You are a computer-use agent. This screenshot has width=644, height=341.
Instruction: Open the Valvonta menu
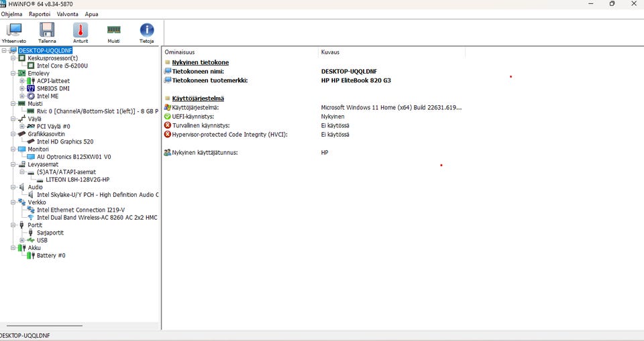[67, 14]
